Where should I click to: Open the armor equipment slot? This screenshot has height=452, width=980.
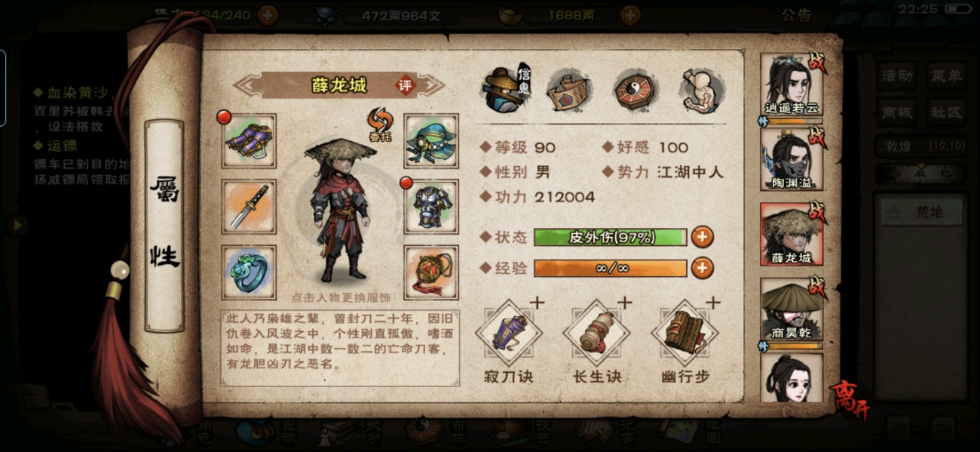pyautogui.click(x=431, y=206)
